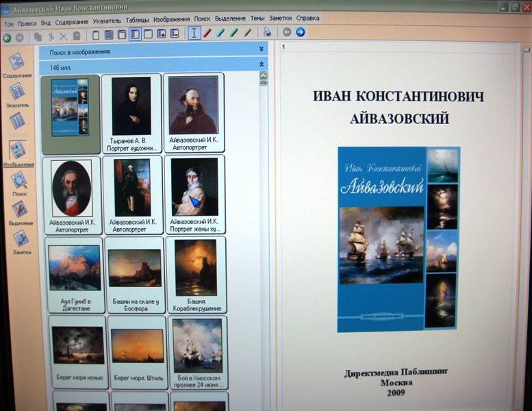Screen dimensions: 532x411
Task: Click the green back arrow icon
Action: click(x=7, y=38)
